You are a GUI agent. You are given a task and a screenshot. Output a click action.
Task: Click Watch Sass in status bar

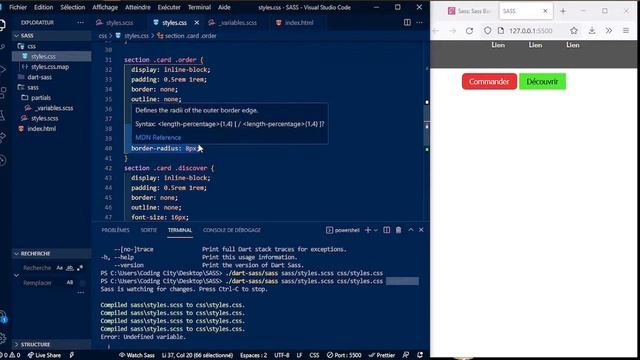137,355
